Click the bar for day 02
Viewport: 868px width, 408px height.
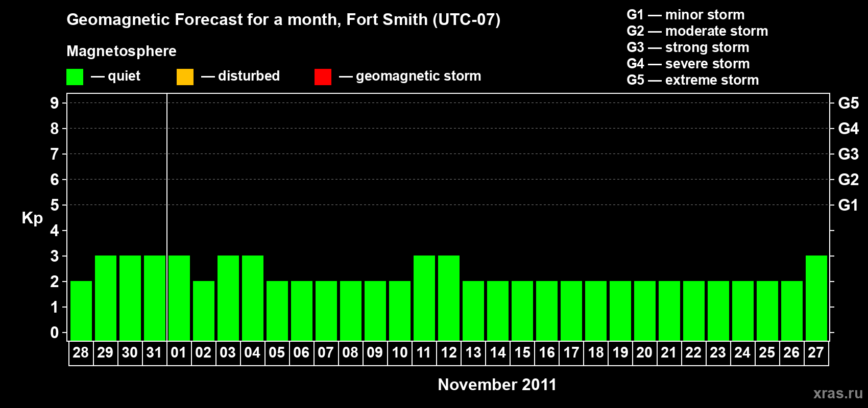pyautogui.click(x=204, y=311)
